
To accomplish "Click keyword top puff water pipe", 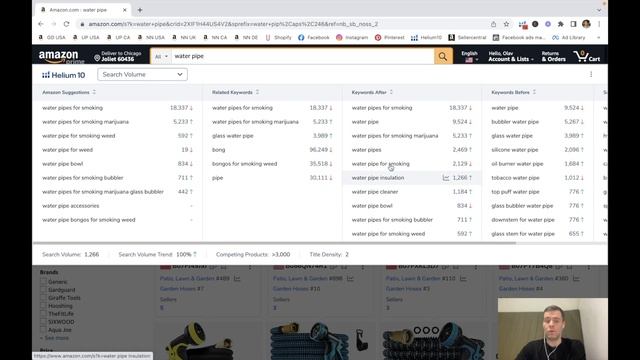I will pos(516,192).
